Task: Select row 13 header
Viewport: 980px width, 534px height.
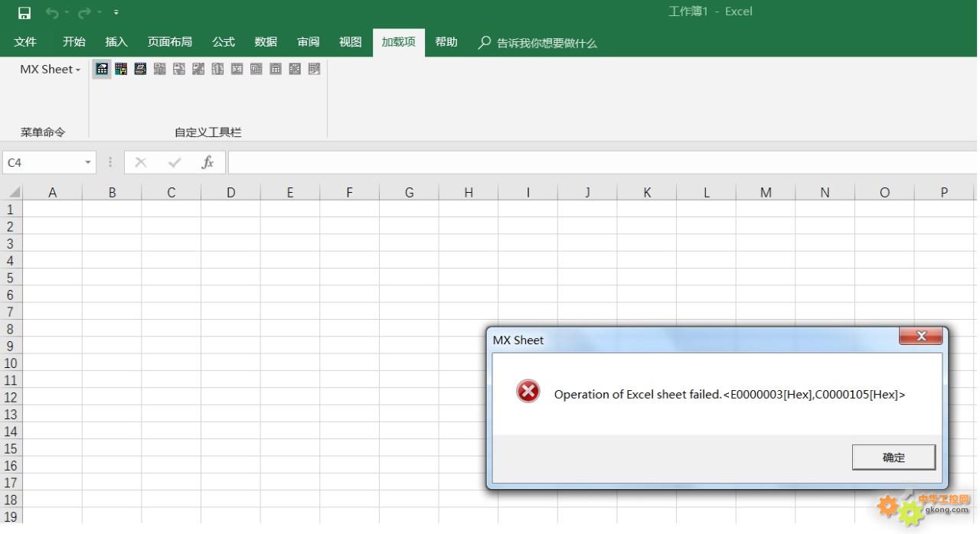Action: coord(11,414)
